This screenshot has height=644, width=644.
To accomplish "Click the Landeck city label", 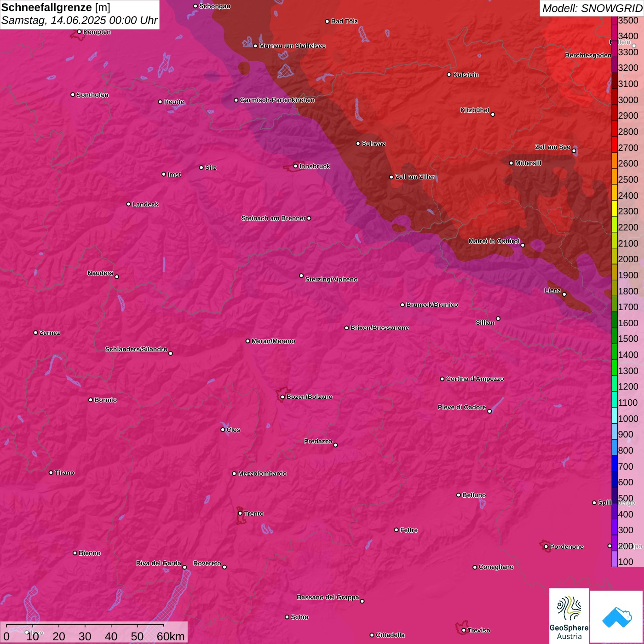I will (x=145, y=204).
